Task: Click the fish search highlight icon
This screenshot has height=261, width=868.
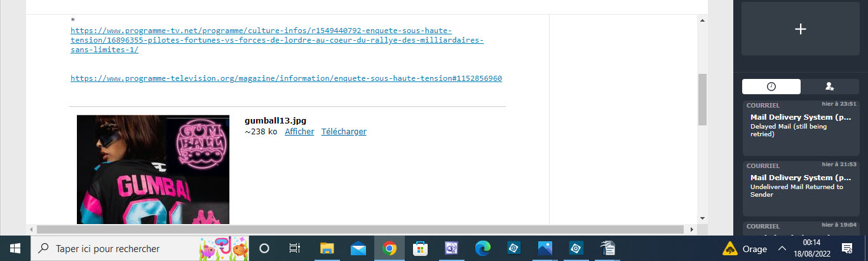Action: pyautogui.click(x=224, y=248)
